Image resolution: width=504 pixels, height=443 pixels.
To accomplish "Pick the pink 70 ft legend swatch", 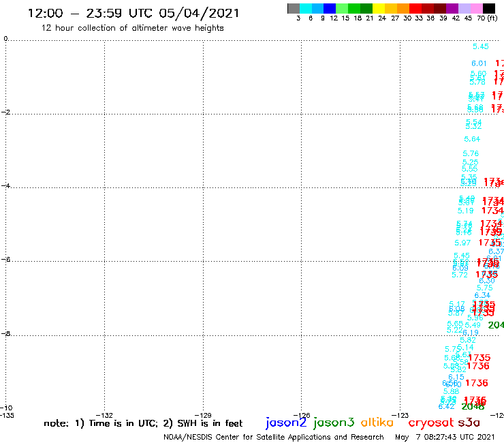I will pyautogui.click(x=477, y=8).
